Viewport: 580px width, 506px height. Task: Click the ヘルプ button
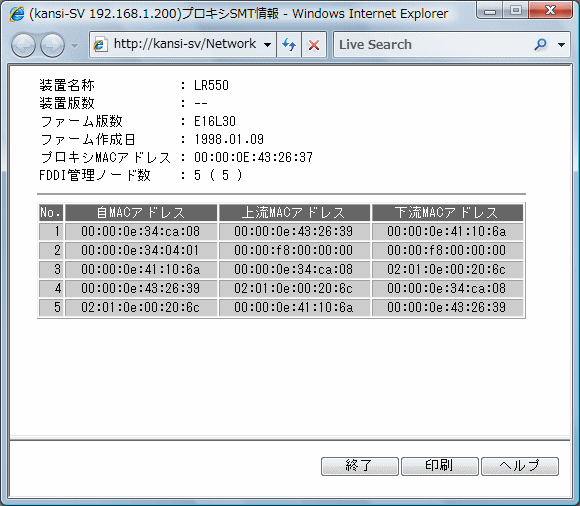tap(520, 466)
